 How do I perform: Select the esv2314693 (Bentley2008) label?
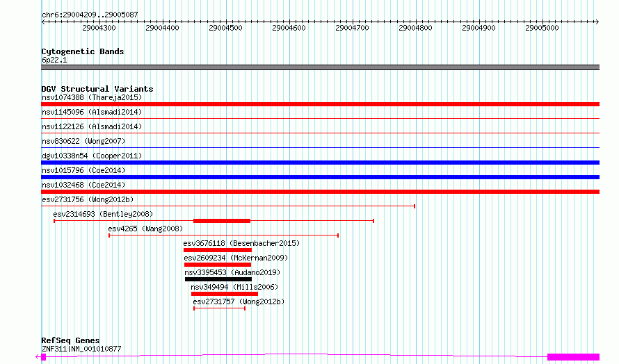click(x=103, y=214)
